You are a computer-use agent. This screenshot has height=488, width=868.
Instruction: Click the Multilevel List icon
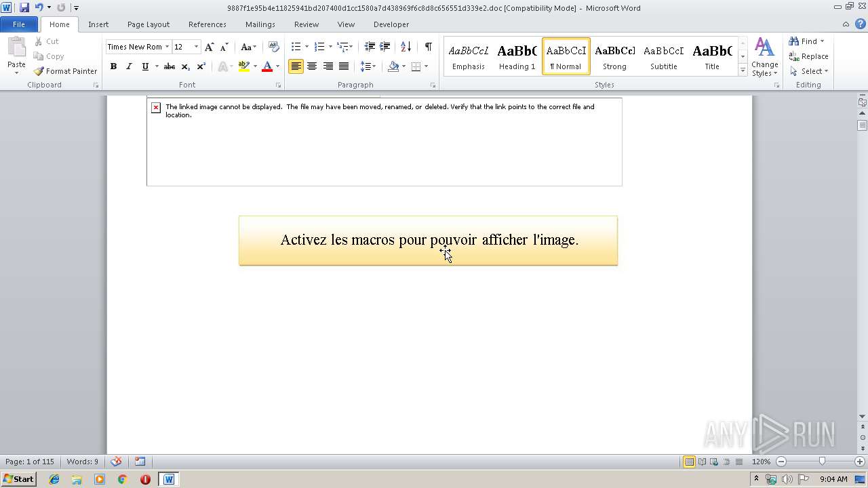[x=343, y=47]
